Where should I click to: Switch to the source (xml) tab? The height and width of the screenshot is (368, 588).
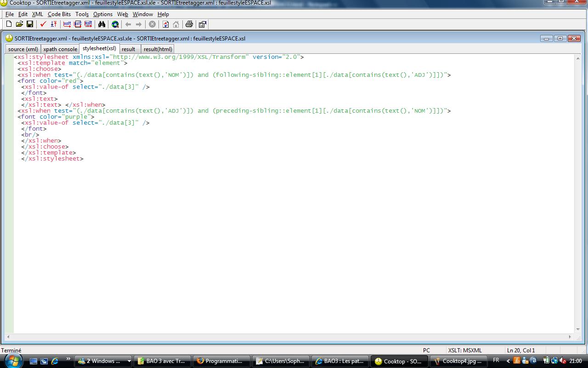coord(23,49)
